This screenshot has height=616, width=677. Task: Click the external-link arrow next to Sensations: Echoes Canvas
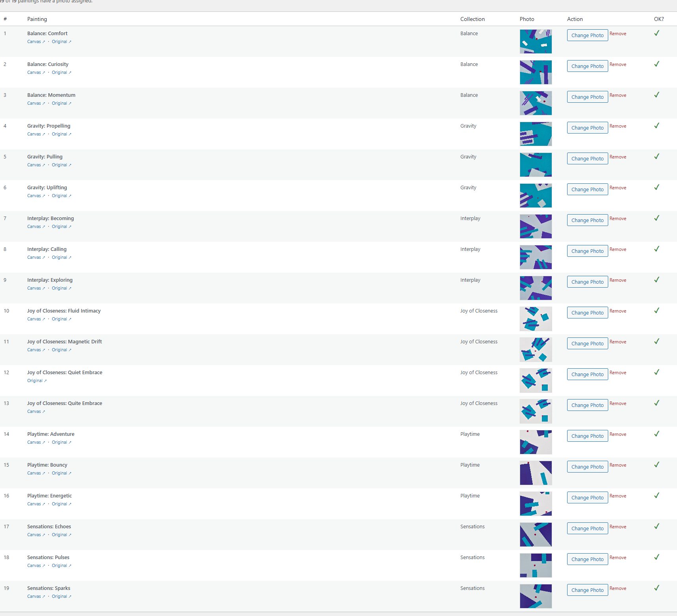pos(43,535)
